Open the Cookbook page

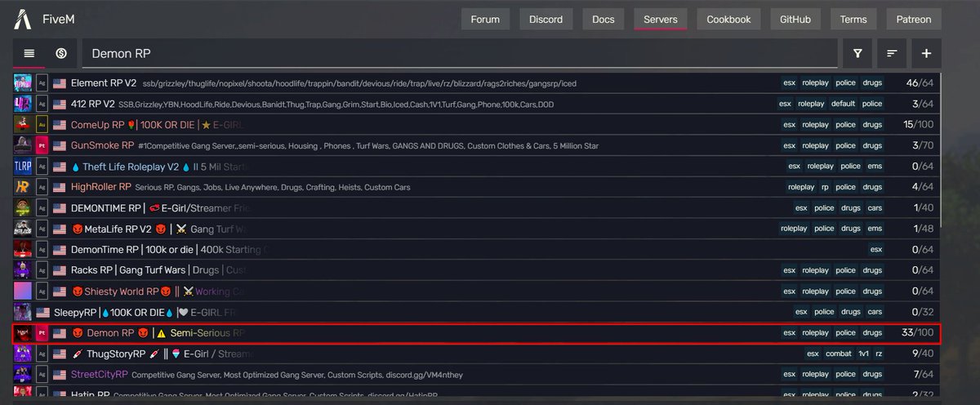[728, 19]
